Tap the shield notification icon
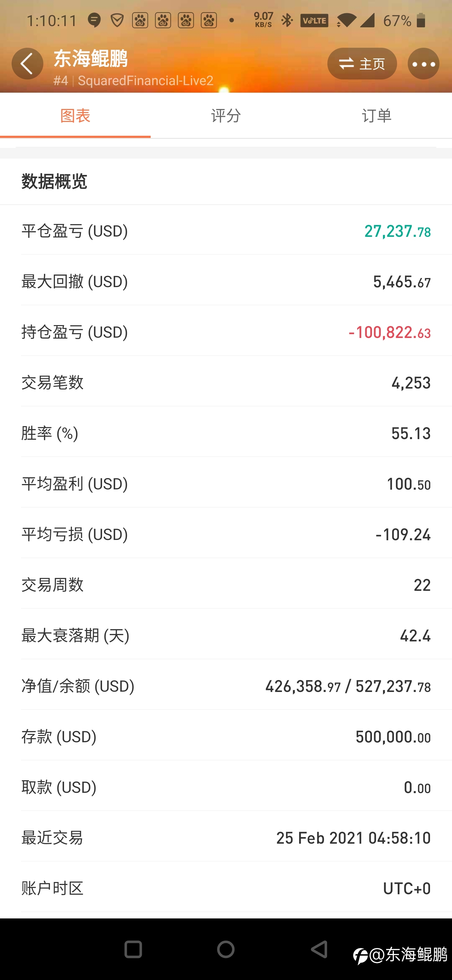 click(117, 20)
